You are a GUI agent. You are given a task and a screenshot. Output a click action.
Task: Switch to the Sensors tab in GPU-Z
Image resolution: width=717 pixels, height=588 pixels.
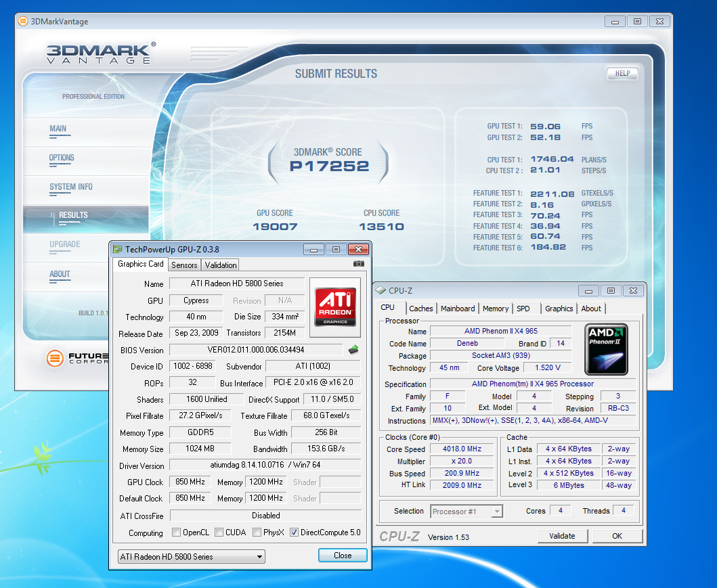pos(184,265)
